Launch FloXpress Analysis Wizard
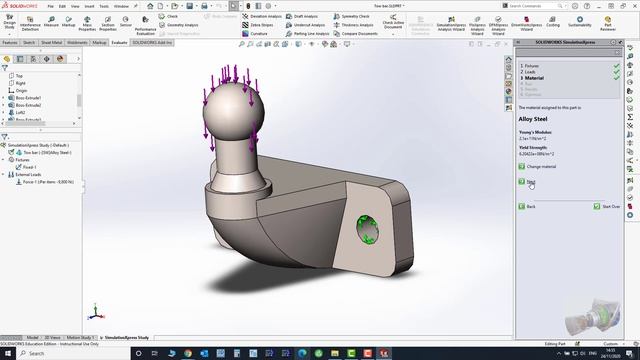Viewport: 640px width, 360px height. 477,26
